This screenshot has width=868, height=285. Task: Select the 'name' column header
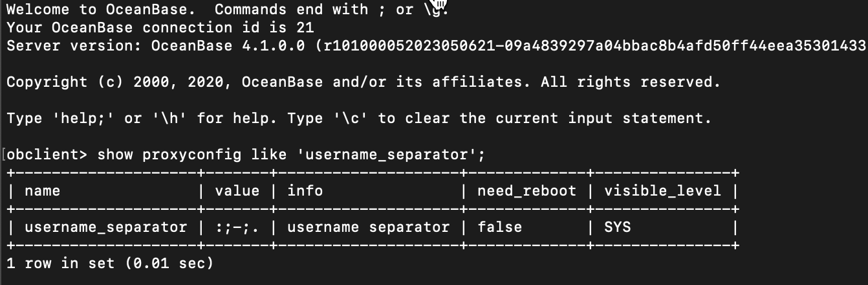(x=42, y=191)
